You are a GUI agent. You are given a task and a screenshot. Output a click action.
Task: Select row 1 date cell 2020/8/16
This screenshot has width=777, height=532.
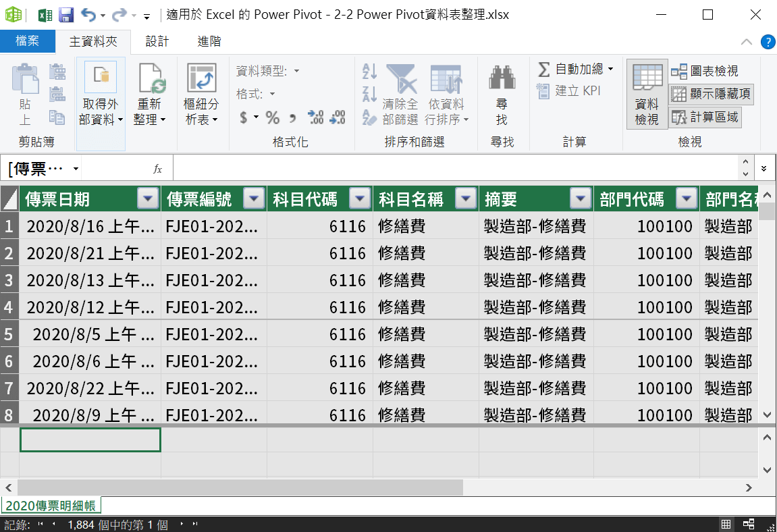pyautogui.click(x=90, y=226)
